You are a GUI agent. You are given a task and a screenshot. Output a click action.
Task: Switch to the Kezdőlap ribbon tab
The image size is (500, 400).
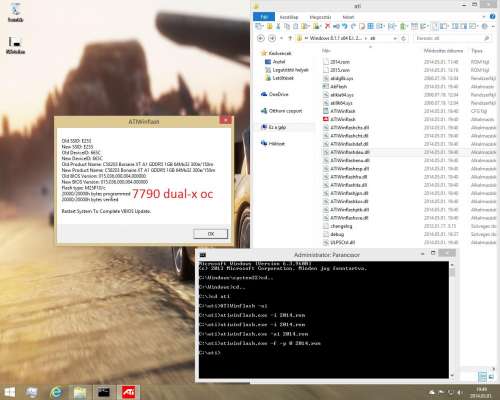point(289,17)
